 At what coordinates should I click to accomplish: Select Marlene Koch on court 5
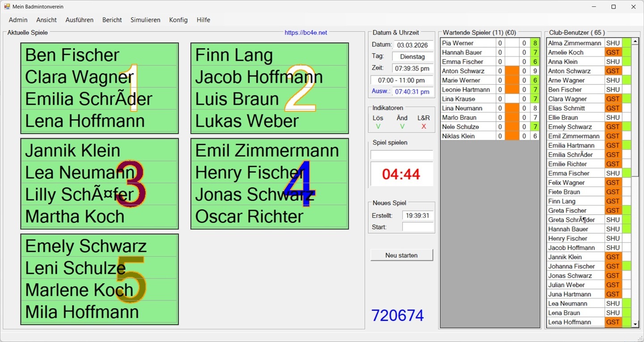(100, 290)
